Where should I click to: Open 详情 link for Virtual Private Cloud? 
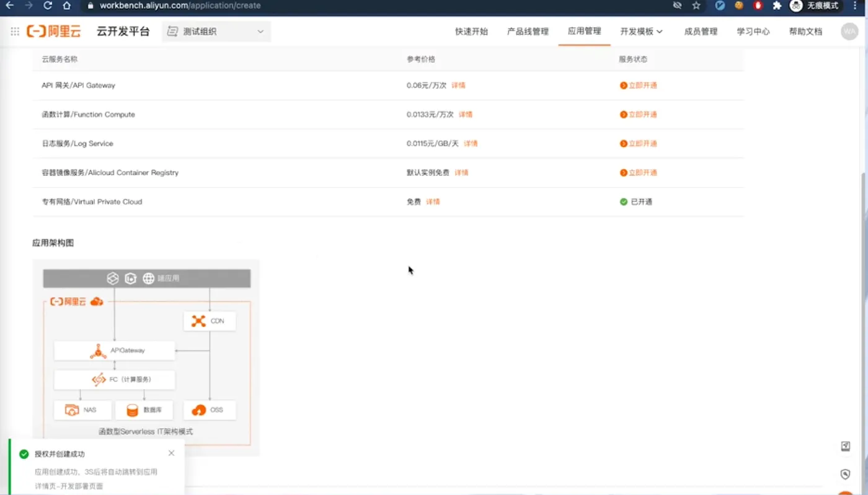[x=433, y=202]
